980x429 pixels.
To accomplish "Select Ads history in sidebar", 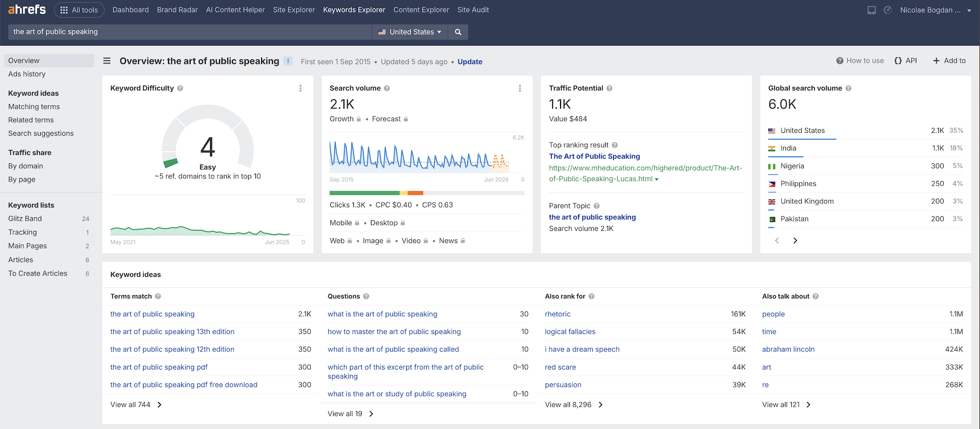I will [27, 74].
